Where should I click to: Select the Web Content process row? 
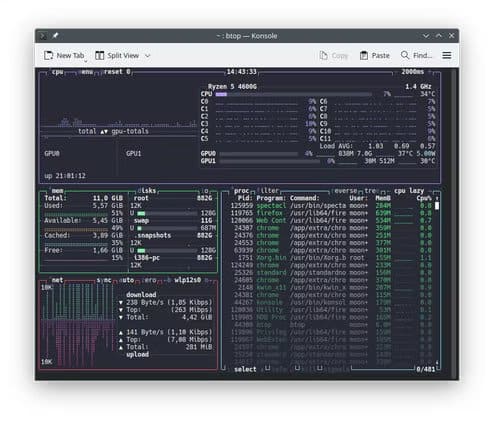tap(331, 221)
